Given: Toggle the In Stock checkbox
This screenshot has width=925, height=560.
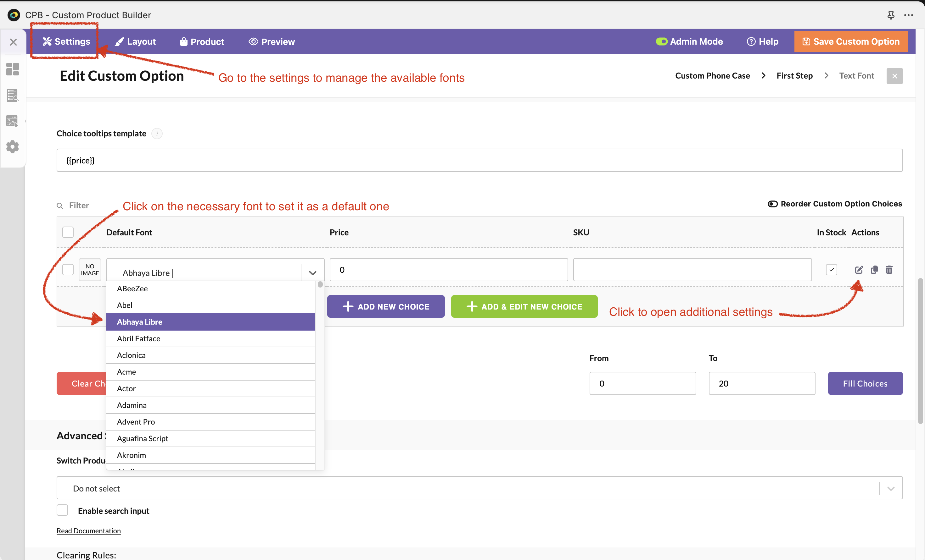Looking at the screenshot, I should pos(831,270).
